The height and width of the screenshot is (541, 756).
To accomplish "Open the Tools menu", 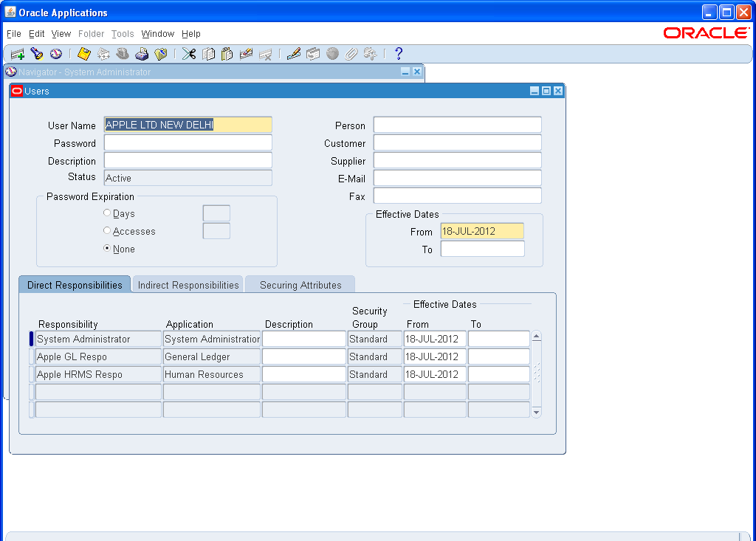I will pos(123,34).
